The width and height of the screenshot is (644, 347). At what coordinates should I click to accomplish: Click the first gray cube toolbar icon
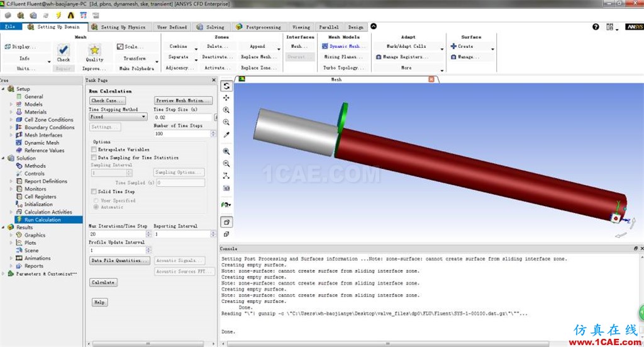point(8,15)
